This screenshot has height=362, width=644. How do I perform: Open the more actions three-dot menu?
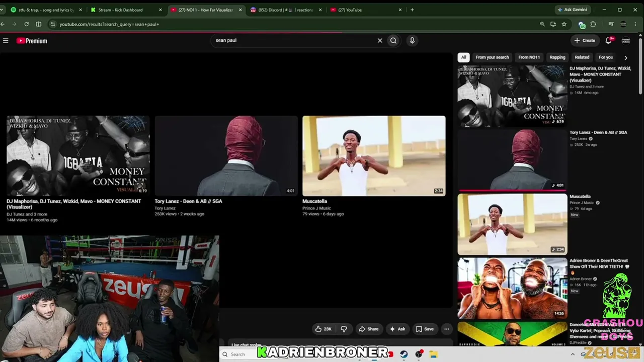point(447,329)
